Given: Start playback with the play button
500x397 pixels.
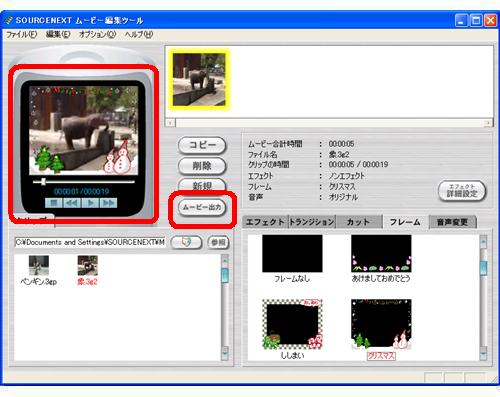Looking at the screenshot, I should click(x=90, y=203).
